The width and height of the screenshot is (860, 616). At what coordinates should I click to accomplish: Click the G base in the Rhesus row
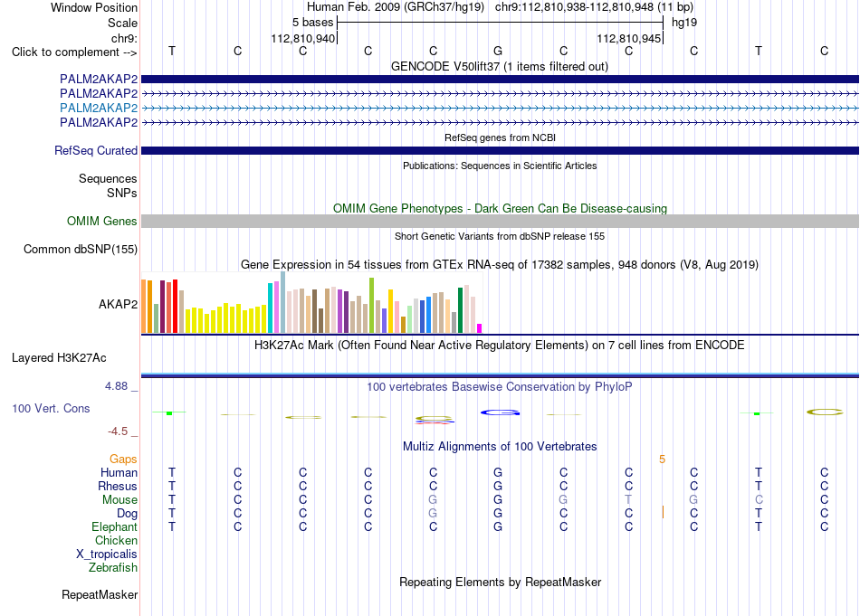(498, 486)
